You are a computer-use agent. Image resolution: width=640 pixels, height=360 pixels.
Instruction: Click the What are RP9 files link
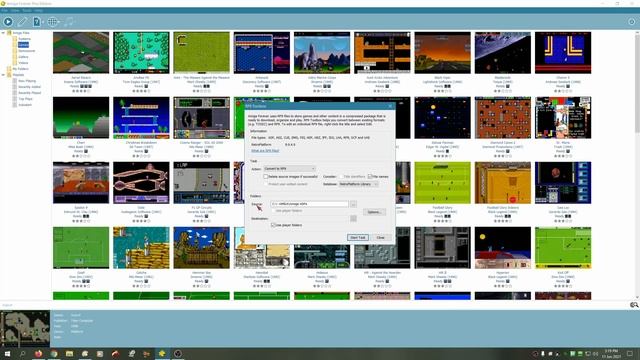coord(265,151)
